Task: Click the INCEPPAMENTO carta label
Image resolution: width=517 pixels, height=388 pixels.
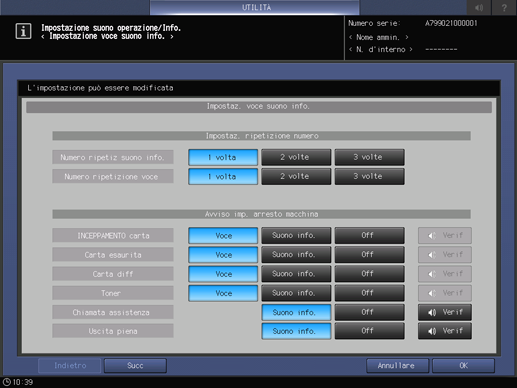Action: click(113, 236)
